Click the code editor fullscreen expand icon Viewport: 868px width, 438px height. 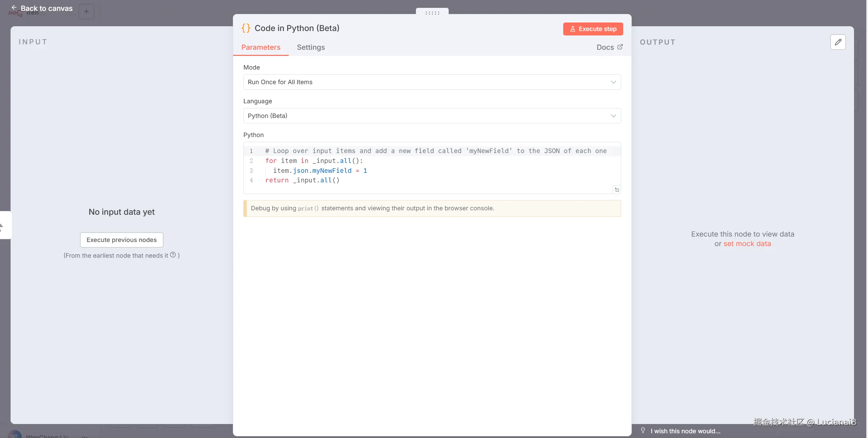click(x=617, y=190)
